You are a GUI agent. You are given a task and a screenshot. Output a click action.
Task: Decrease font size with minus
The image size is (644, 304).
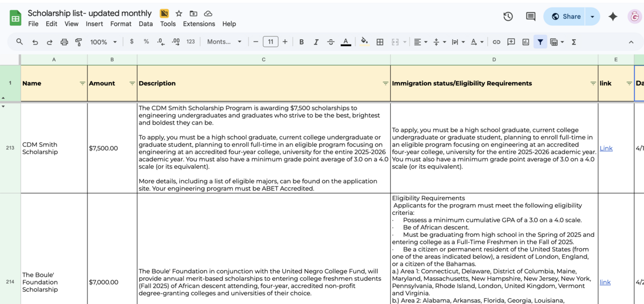(256, 42)
